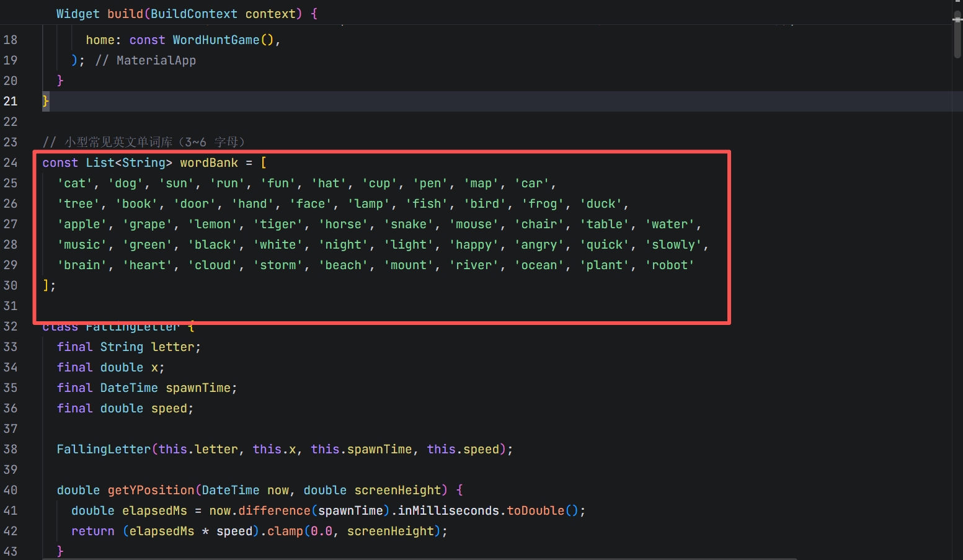Select gutter line number 24
Viewport: 963px width, 560px height.
coord(11,162)
